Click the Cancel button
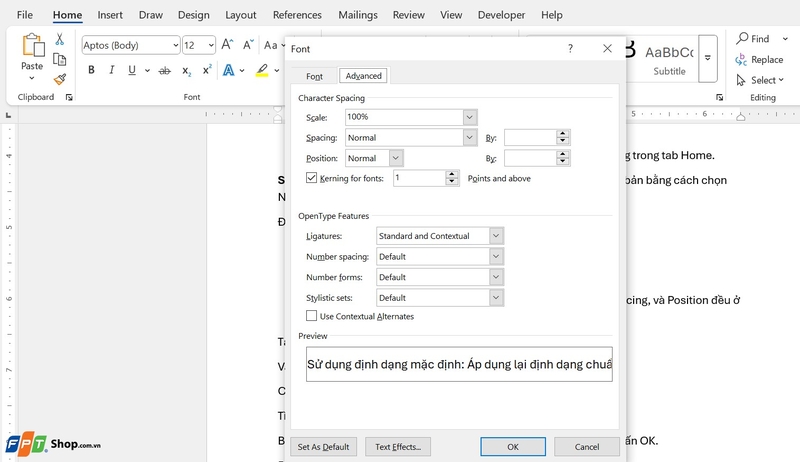Viewport: 800px width, 462px height. pyautogui.click(x=587, y=447)
